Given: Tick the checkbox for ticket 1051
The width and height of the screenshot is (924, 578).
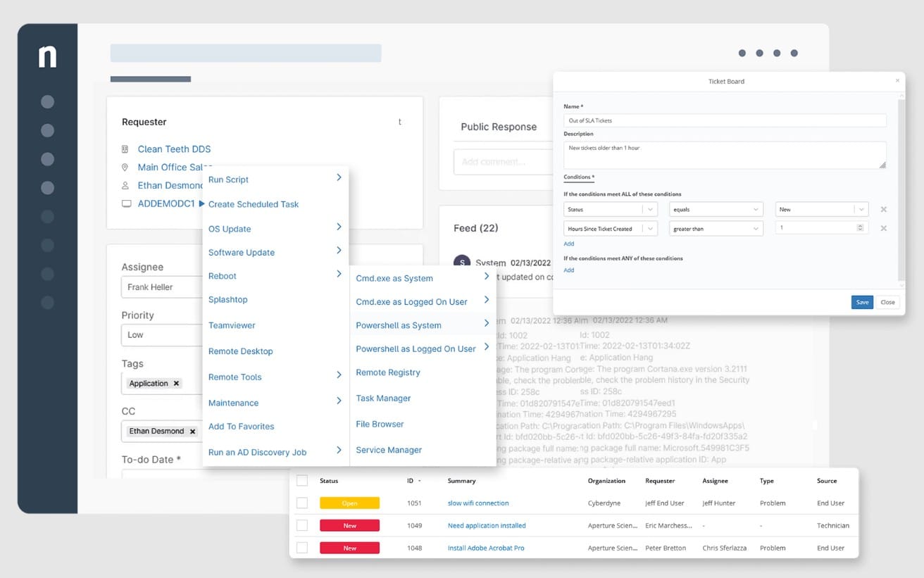Looking at the screenshot, I should coord(302,503).
